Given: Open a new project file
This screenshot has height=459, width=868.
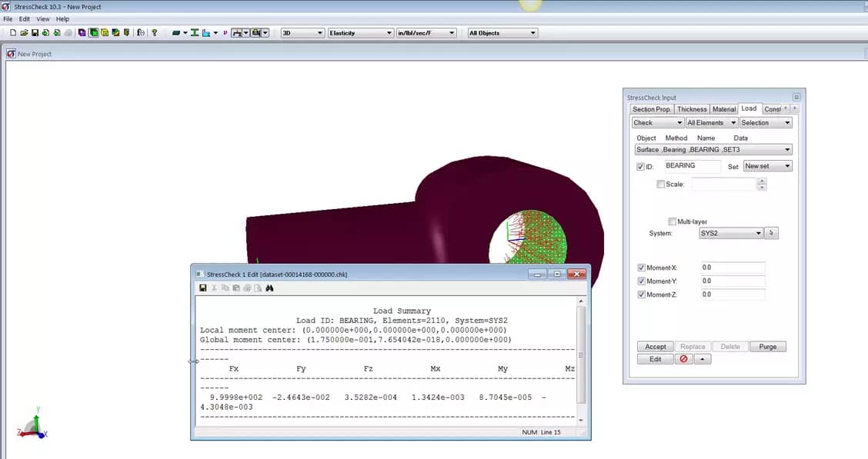Looking at the screenshot, I should [x=12, y=32].
